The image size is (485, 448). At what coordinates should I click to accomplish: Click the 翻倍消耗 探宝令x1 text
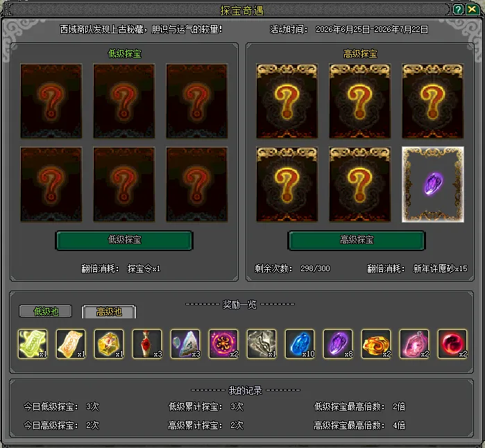(121, 268)
